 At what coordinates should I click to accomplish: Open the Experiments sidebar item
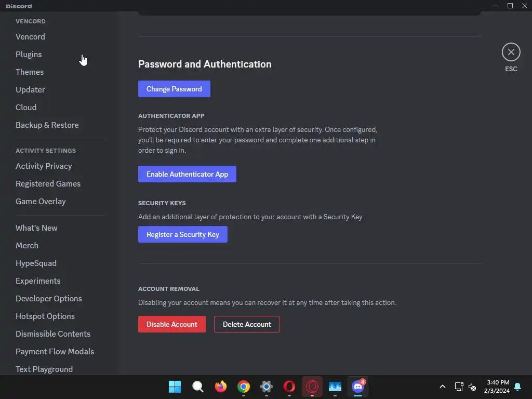pyautogui.click(x=38, y=281)
